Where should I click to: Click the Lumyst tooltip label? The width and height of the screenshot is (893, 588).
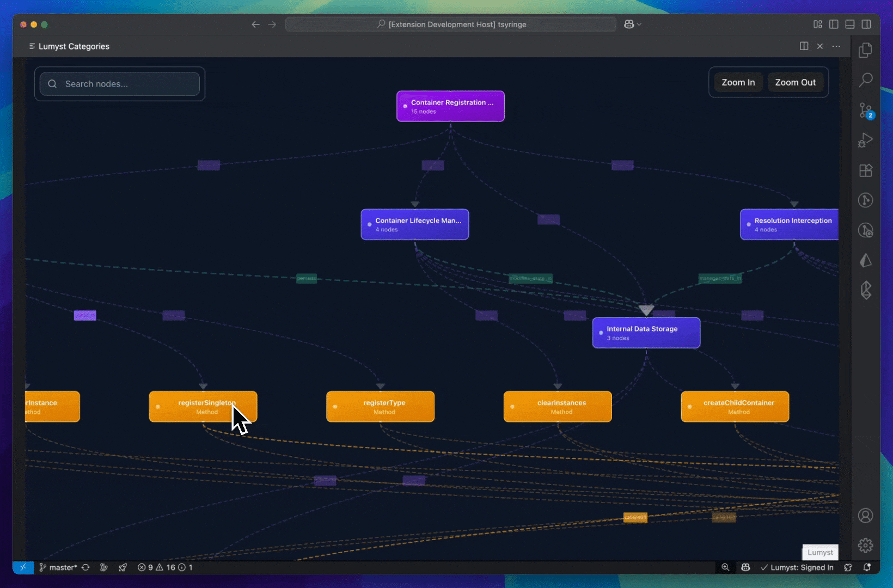pyautogui.click(x=820, y=553)
